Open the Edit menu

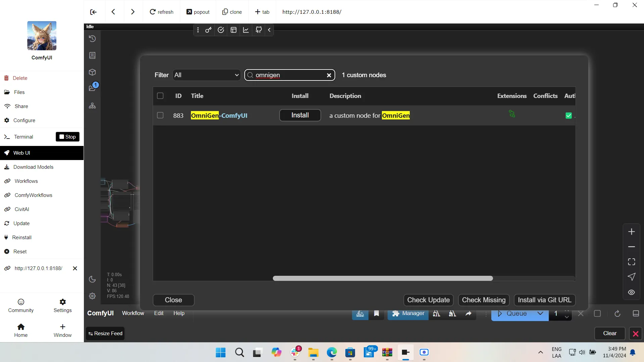tap(159, 313)
